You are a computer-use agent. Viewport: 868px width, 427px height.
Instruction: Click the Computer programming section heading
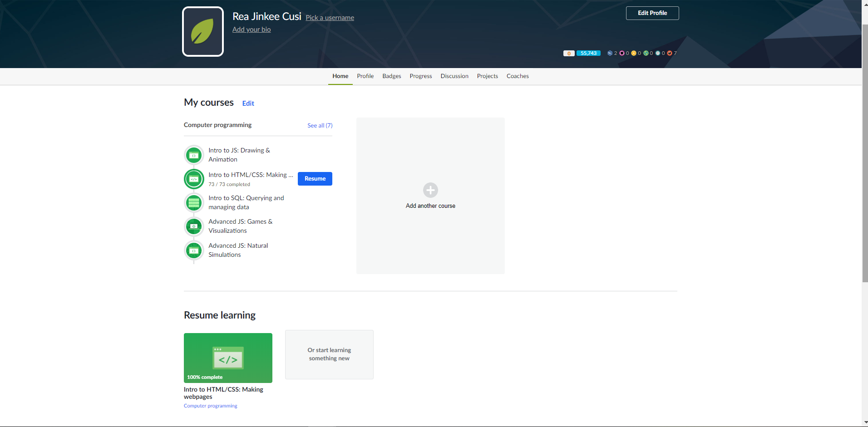tap(217, 125)
